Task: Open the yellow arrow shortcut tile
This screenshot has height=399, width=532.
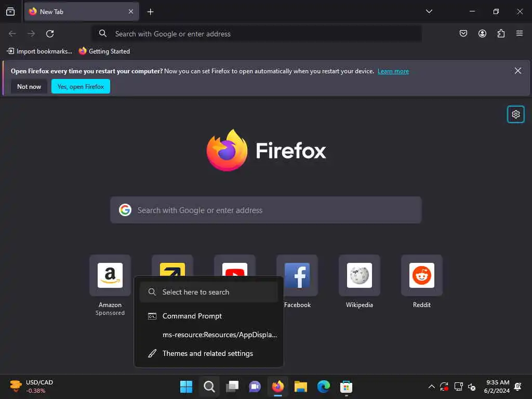Action: coord(172,265)
